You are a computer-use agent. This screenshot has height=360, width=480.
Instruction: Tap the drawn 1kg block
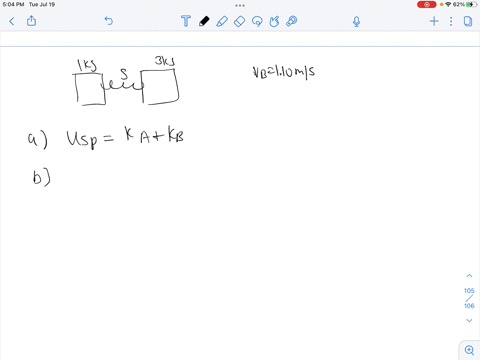point(89,89)
